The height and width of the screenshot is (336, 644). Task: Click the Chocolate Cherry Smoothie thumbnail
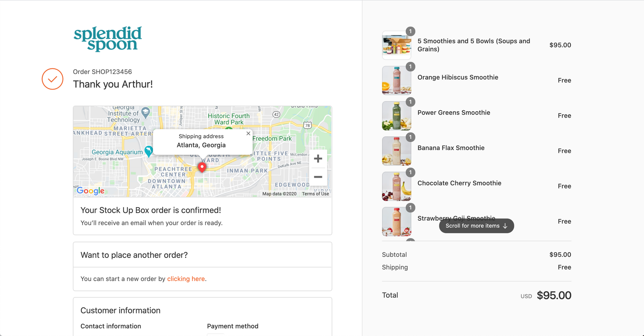(396, 186)
